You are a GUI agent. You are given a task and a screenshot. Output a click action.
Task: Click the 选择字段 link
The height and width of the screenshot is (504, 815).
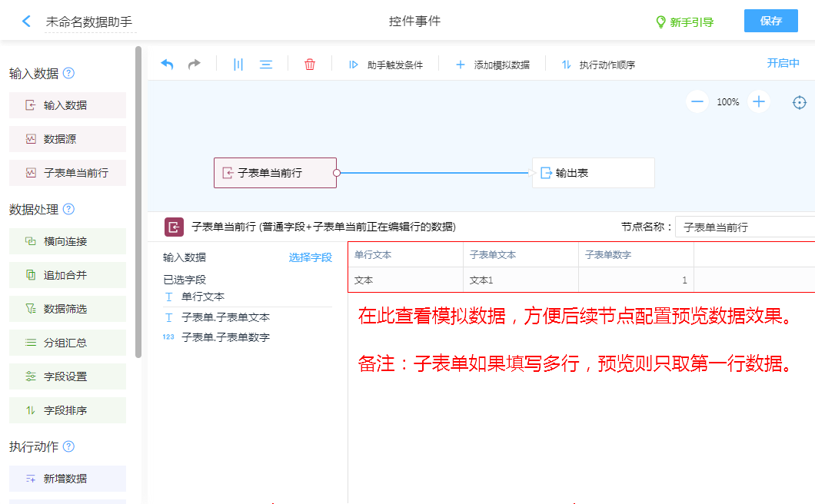point(310,257)
